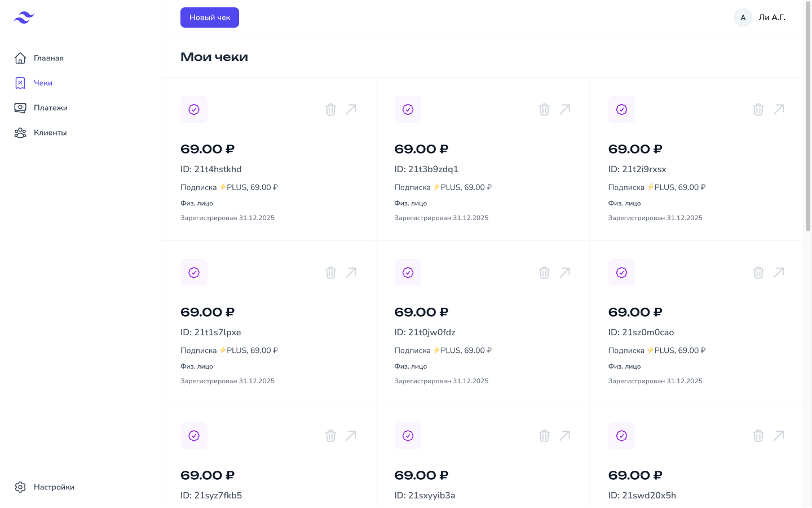Click verified badge icon on receipt 21t3b9zdq1

(408, 110)
